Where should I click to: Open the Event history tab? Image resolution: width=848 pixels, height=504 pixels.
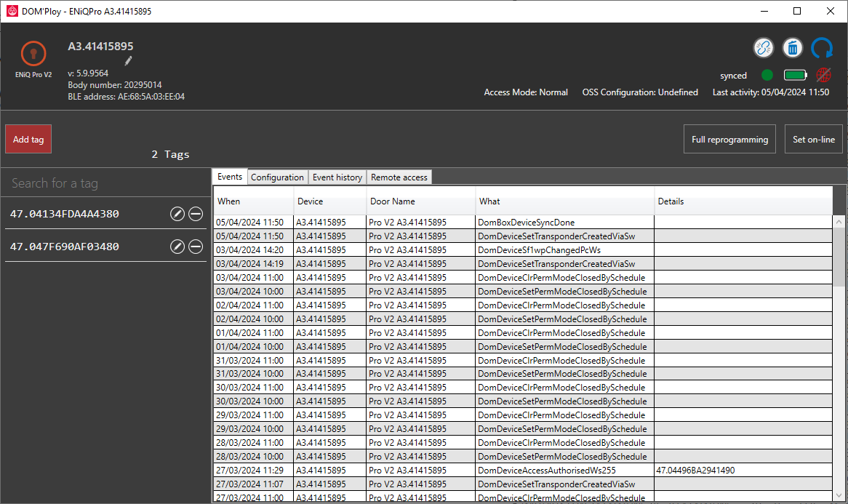coord(337,177)
